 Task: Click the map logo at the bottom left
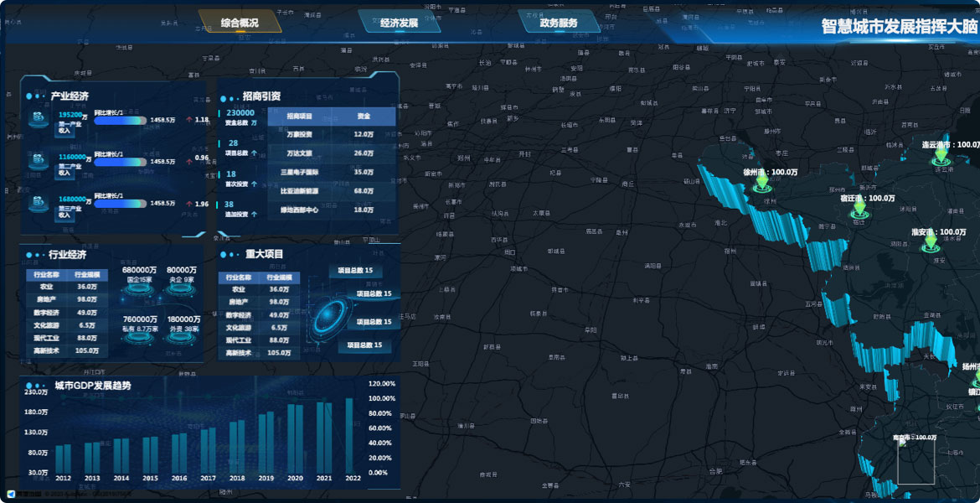[x=12, y=494]
